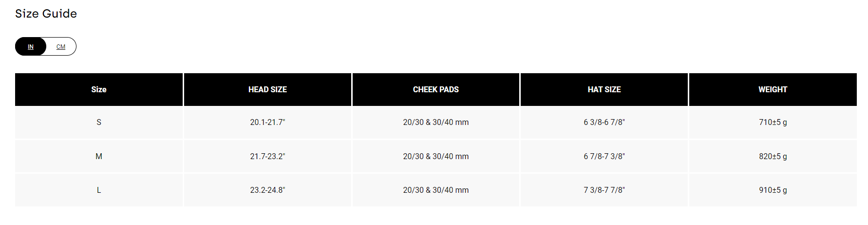Click the CHEEK PADS column header
Screen dimensions: 868x225
(x=436, y=89)
